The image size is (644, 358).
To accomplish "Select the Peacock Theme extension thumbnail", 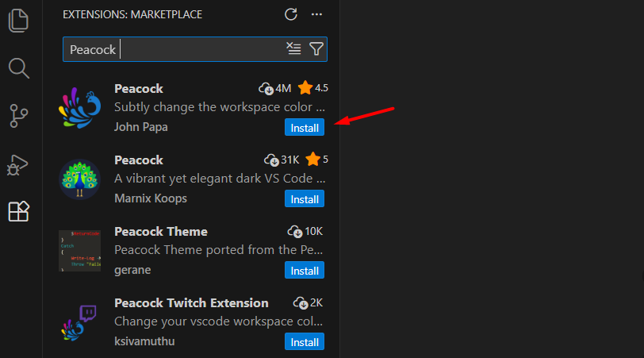I will coord(79,251).
